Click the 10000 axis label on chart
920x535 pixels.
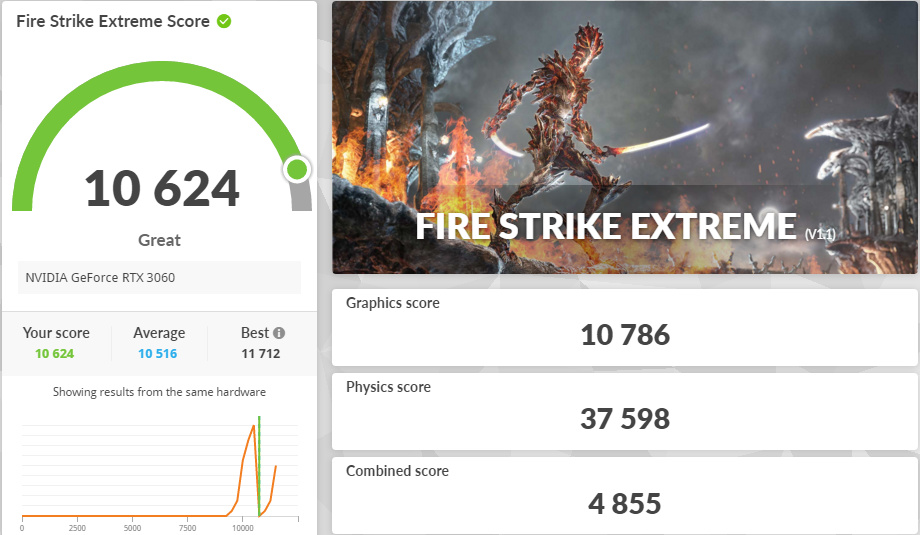pyautogui.click(x=243, y=528)
